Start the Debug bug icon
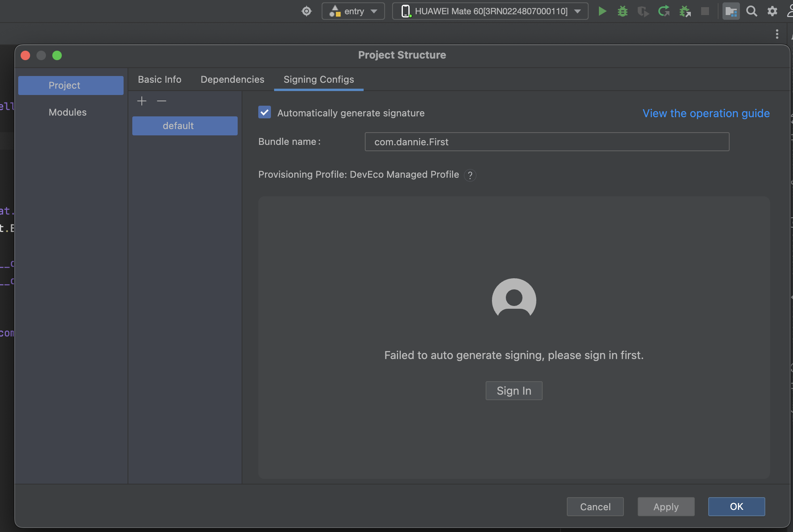This screenshot has height=532, width=793. click(x=623, y=11)
